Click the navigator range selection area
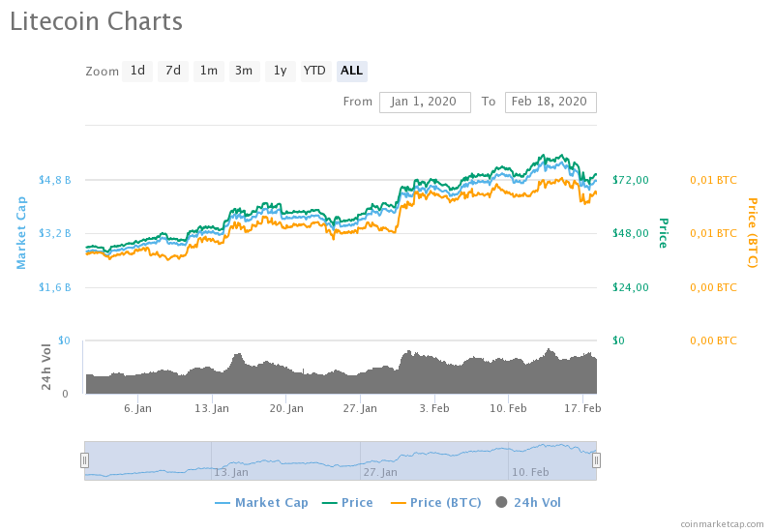The width and height of the screenshot is (774, 532). 341,460
